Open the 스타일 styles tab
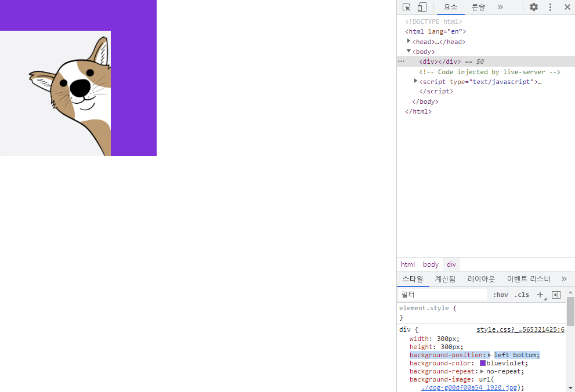This screenshot has width=575, height=392. click(413, 279)
